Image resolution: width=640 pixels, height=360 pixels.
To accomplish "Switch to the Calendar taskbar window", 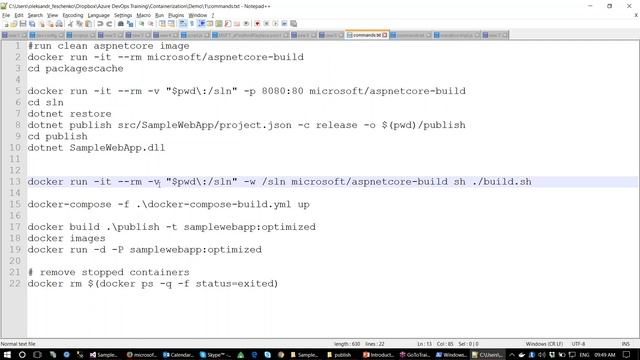I will (x=178, y=355).
